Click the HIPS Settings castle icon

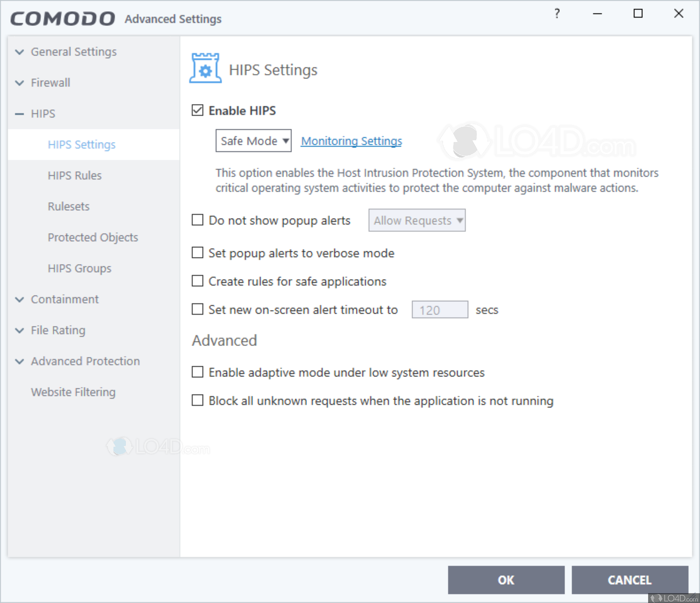tap(205, 69)
